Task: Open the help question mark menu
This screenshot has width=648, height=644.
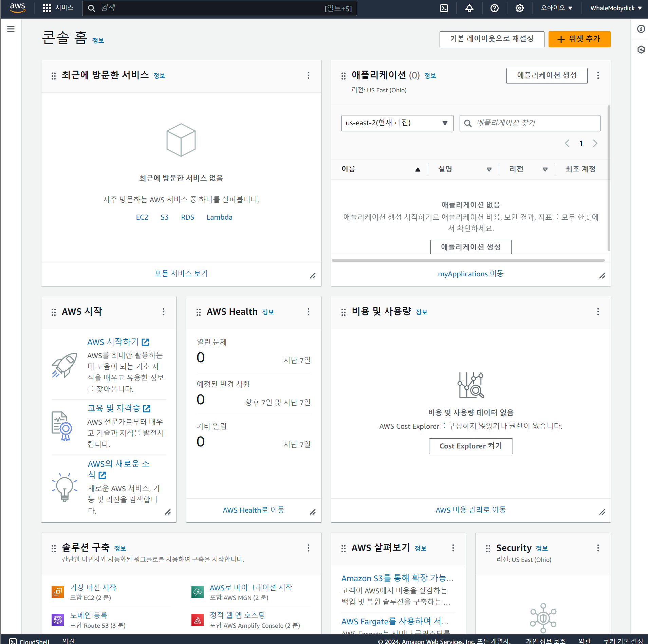Action: pyautogui.click(x=494, y=8)
